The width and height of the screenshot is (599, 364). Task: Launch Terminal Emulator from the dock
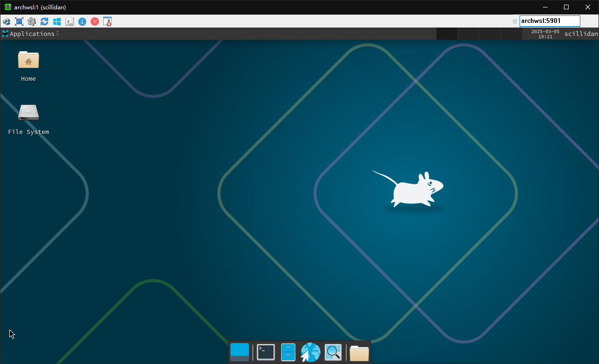266,352
